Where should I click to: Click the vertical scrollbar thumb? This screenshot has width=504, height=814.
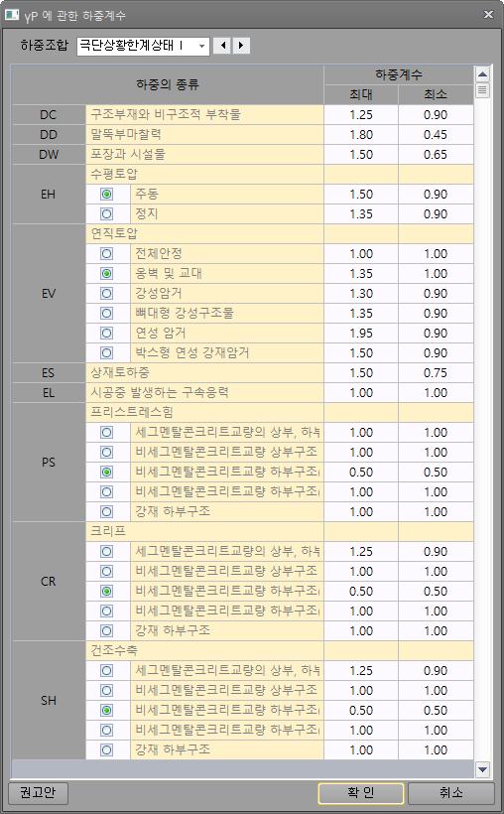tap(483, 90)
